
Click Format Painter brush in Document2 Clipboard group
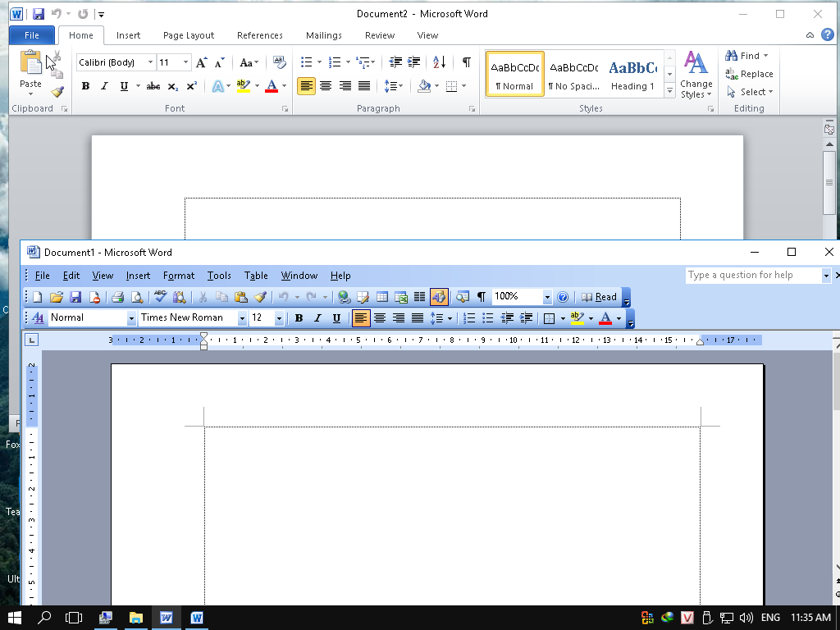click(57, 92)
